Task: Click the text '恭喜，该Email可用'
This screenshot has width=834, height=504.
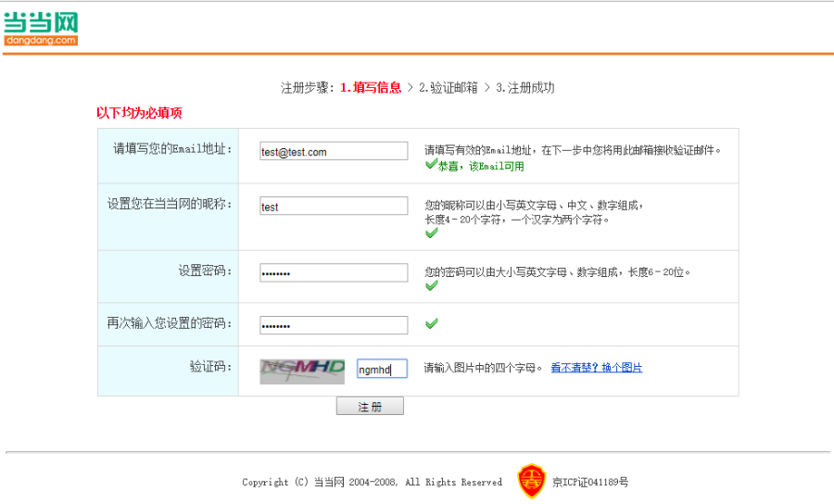Action: pyautogui.click(x=481, y=167)
